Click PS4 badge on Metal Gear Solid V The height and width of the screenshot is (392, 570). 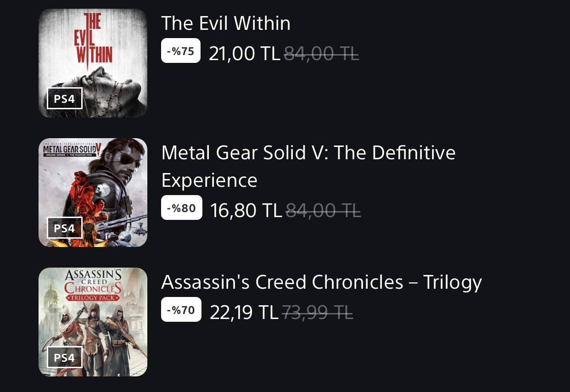tap(64, 228)
